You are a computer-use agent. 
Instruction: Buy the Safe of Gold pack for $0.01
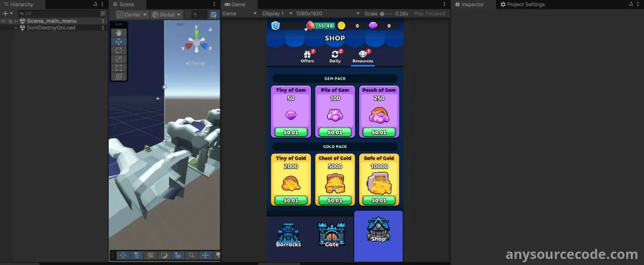point(379,200)
